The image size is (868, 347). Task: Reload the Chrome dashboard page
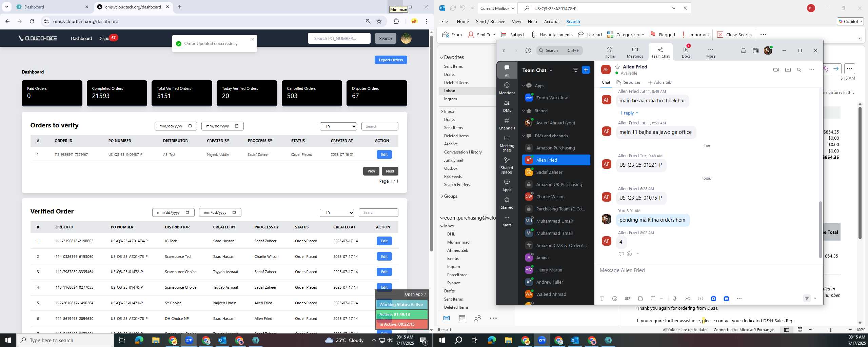coord(32,21)
